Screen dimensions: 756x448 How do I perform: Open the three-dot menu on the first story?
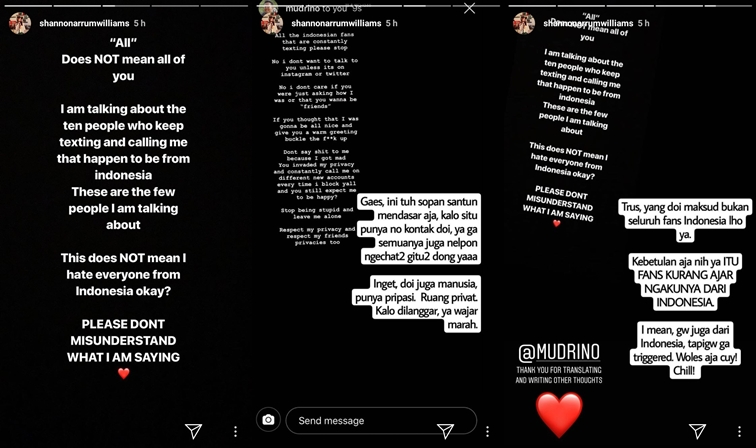pyautogui.click(x=235, y=431)
